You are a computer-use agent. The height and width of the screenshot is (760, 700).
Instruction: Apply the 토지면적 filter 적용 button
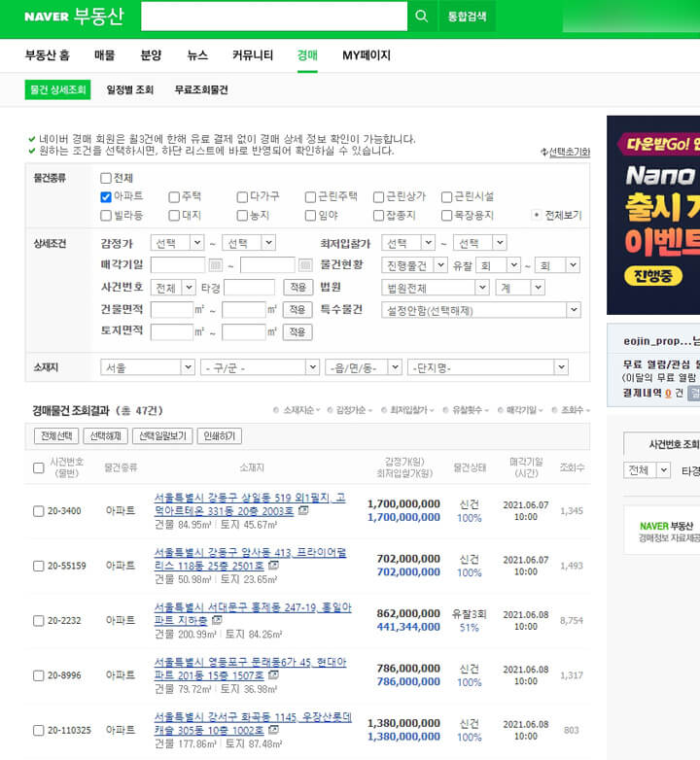click(297, 332)
